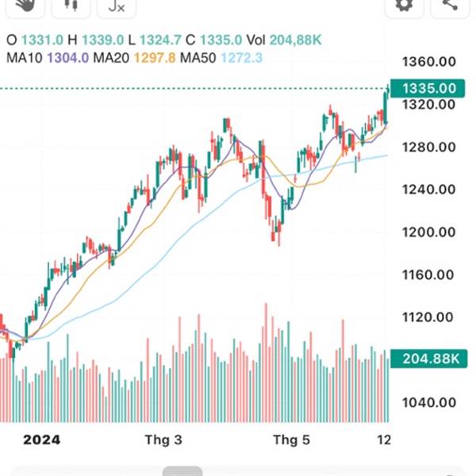Click the 1280.00 price axis level
The height and width of the screenshot is (476, 476).
click(429, 147)
